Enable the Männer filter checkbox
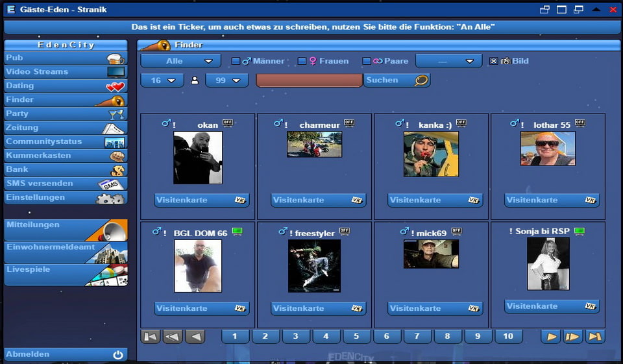Image resolution: width=623 pixels, height=364 pixels. [x=236, y=61]
